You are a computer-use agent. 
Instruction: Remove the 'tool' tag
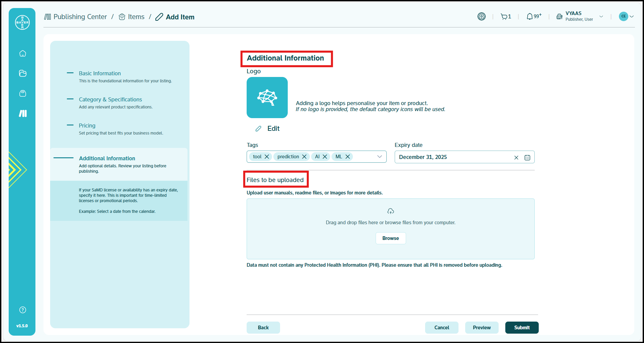click(x=267, y=157)
